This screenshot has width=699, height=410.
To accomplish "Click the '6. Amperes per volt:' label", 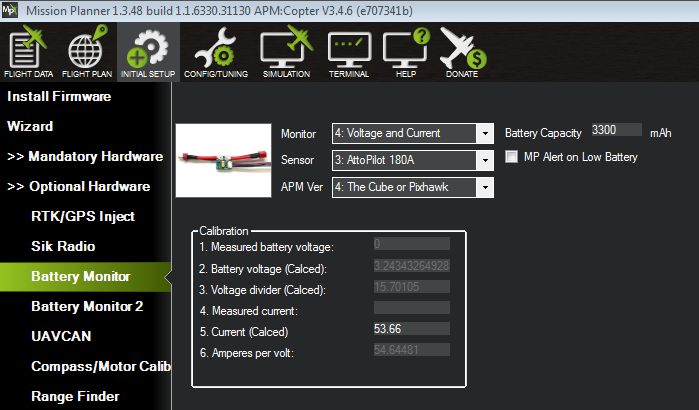I will (x=247, y=353).
